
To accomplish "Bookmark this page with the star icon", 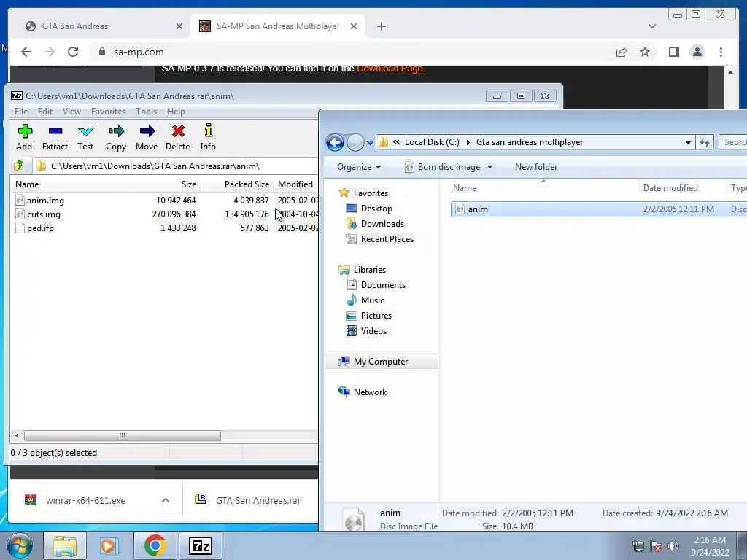I will tap(645, 52).
